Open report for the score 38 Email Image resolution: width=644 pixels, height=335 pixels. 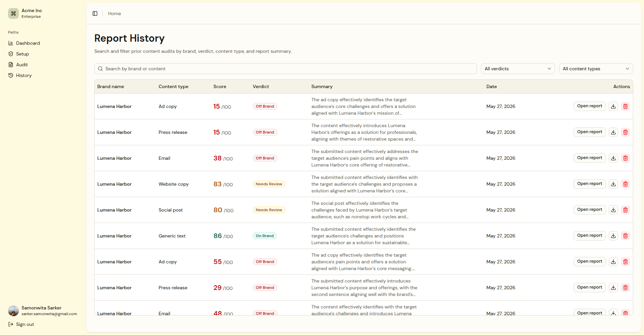(x=589, y=158)
